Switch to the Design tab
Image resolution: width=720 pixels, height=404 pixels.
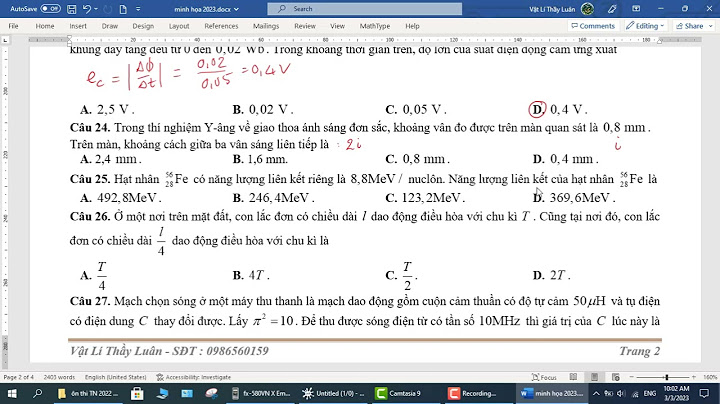pos(143,26)
